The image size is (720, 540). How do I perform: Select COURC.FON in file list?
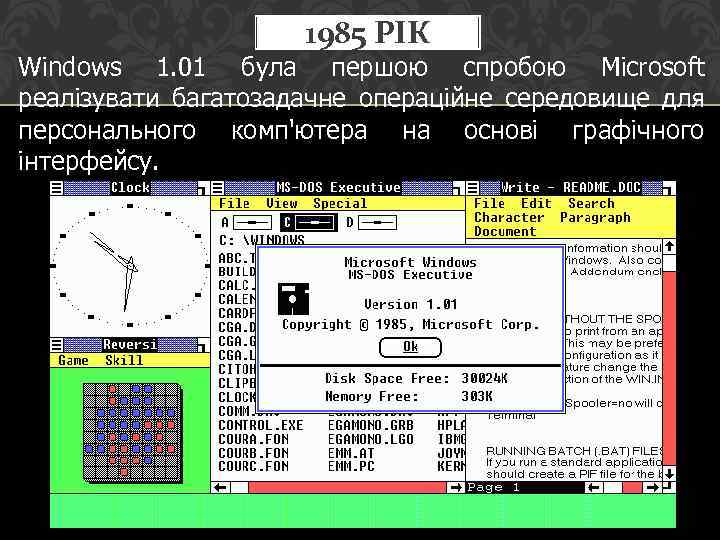(253, 467)
